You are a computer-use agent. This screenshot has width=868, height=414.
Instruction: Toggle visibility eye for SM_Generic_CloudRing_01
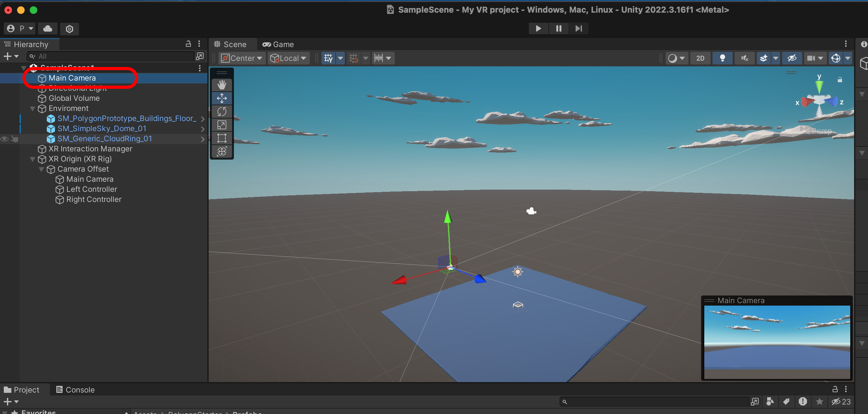click(x=5, y=139)
